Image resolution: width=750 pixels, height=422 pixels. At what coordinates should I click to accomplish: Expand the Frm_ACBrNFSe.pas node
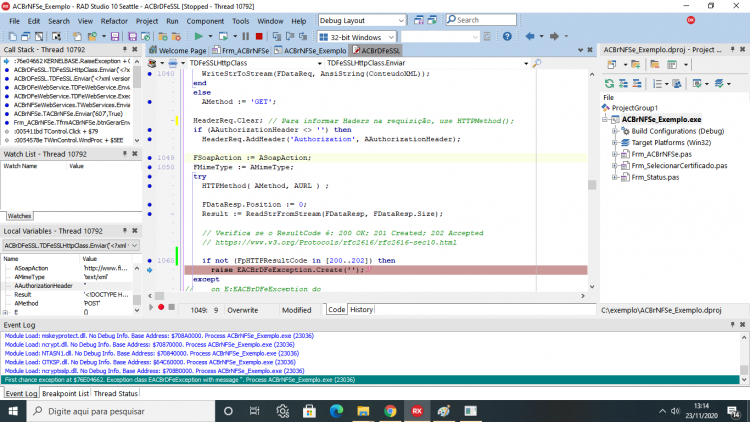pyautogui.click(x=615, y=154)
